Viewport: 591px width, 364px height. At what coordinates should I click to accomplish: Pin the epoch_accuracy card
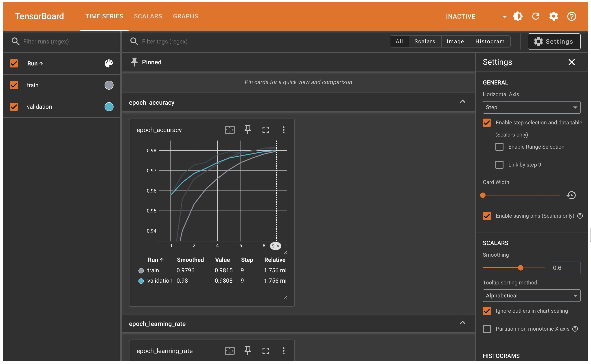coord(247,130)
